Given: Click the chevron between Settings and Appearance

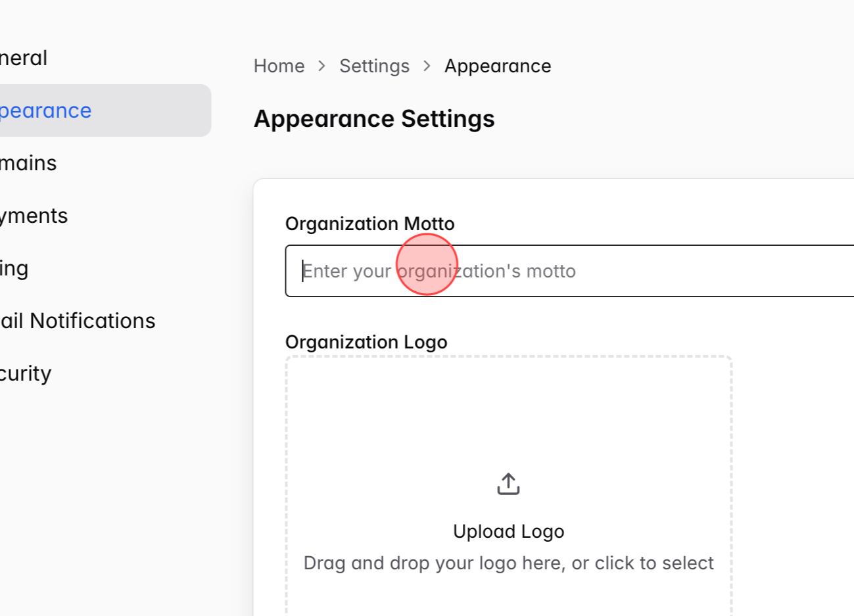Looking at the screenshot, I should coord(426,66).
